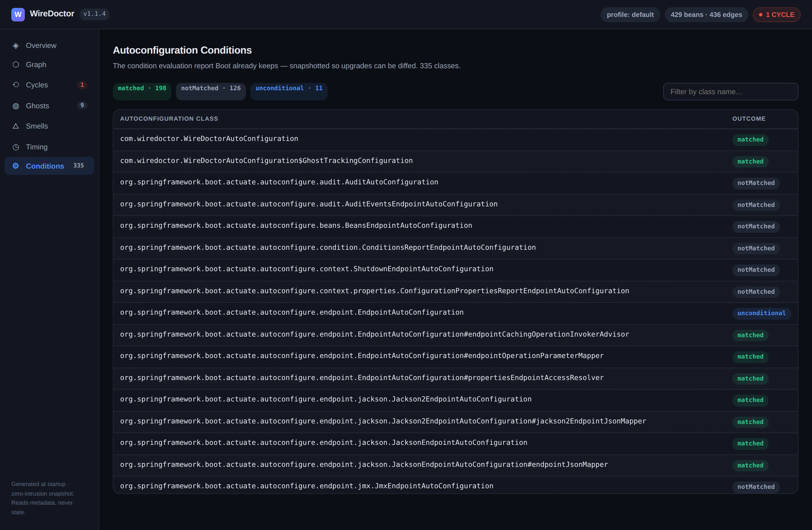Click notMatched badge of JmxEndpointAutoConfiguration row
This screenshot has height=530, width=812.
[x=756, y=487]
